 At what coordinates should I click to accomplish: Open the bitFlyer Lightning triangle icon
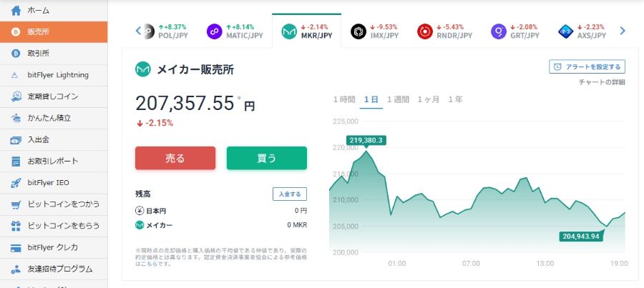coord(15,75)
